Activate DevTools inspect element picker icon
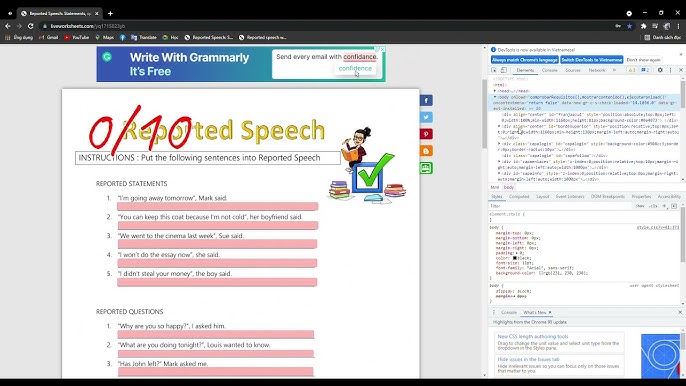Viewport: 686px width, 386px height. 494,70
